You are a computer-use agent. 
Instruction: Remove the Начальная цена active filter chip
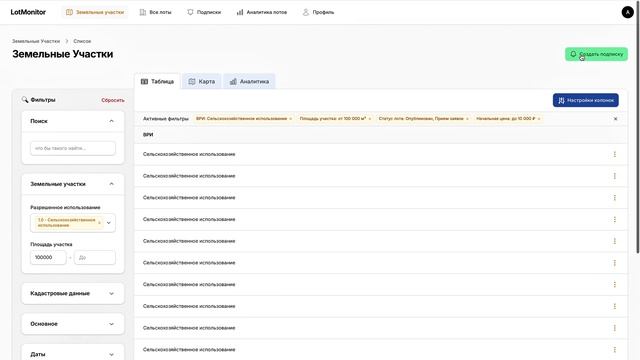[x=539, y=119]
